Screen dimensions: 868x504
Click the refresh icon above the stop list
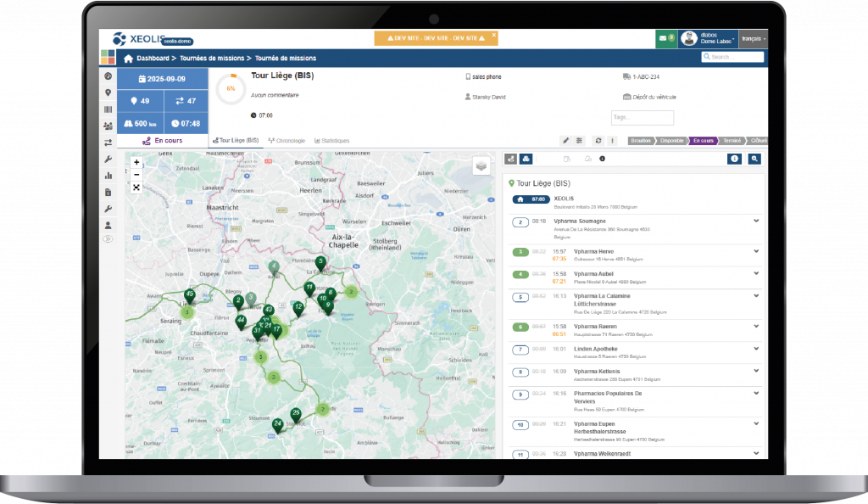pyautogui.click(x=598, y=141)
